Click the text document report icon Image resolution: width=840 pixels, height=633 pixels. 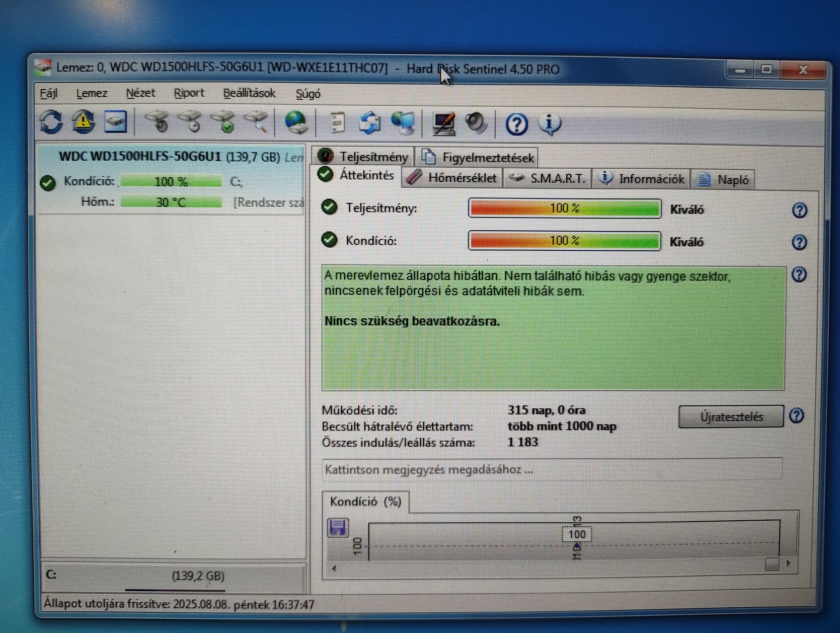point(337,123)
